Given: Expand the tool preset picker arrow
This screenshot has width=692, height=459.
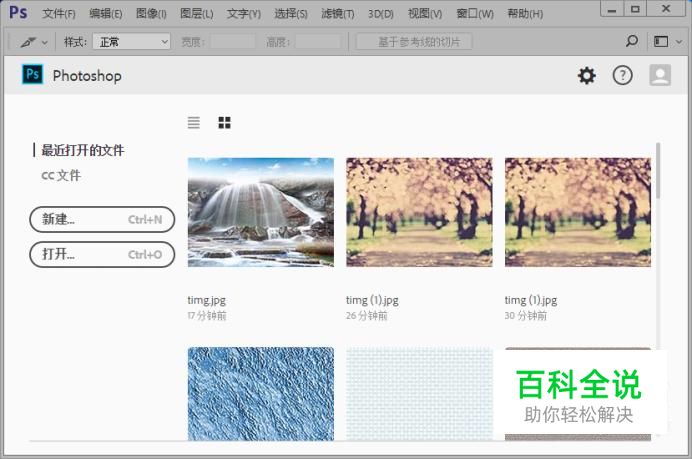Looking at the screenshot, I should [x=45, y=42].
